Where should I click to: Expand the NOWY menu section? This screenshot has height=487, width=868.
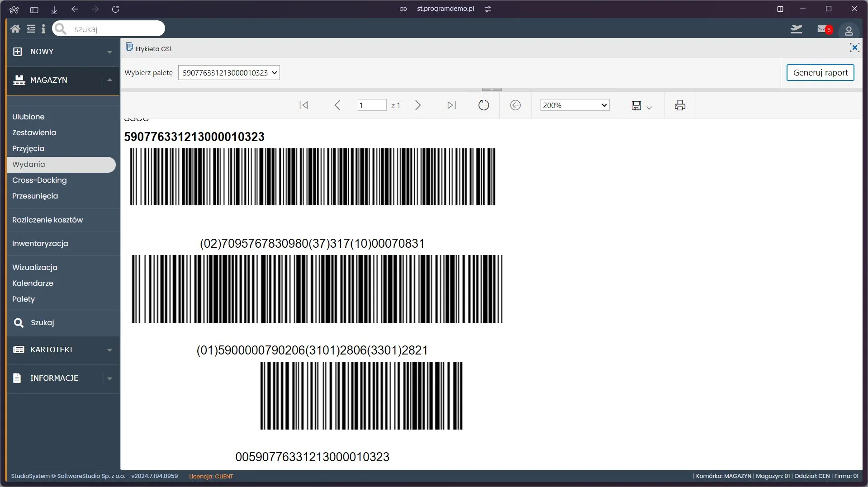[109, 52]
